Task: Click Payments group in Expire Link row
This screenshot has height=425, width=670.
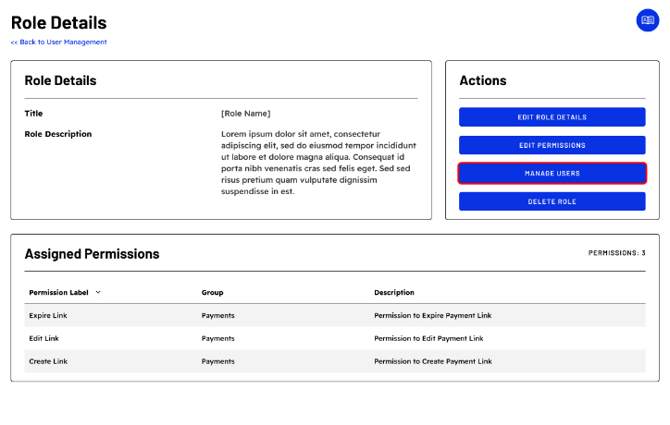Action: (218, 315)
